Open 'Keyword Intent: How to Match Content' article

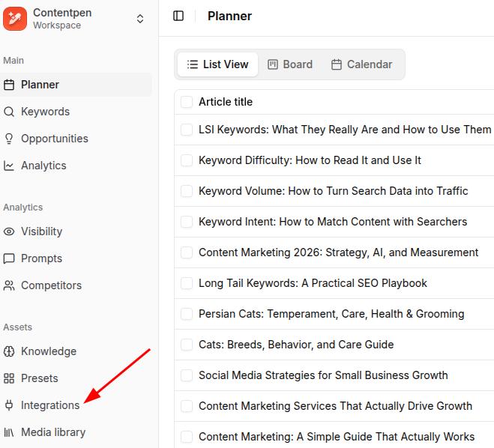point(333,222)
